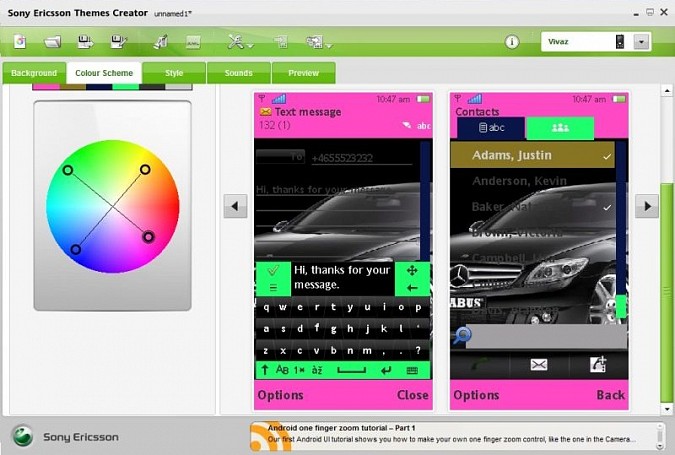Select the Contacts preview screen

(x=539, y=251)
